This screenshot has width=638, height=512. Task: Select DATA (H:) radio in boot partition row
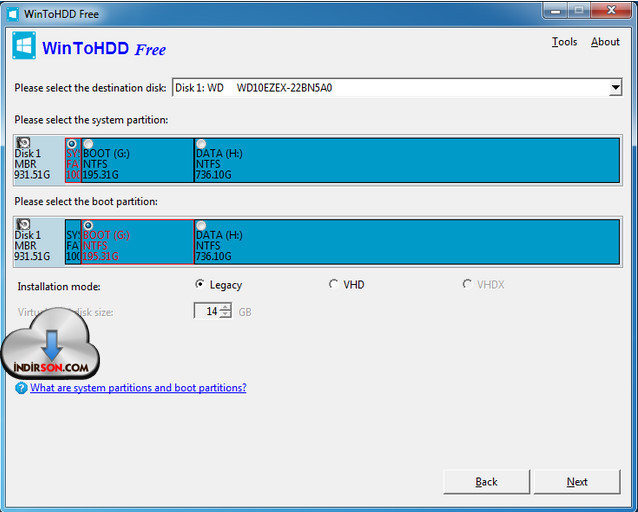click(x=201, y=225)
